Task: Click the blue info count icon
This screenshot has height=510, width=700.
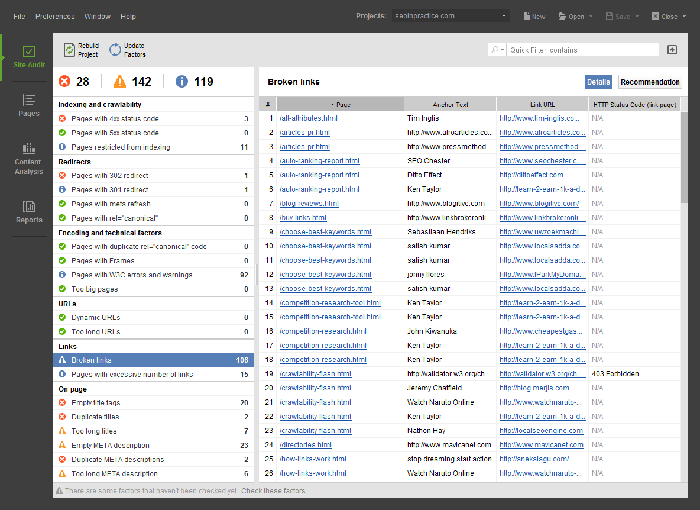Action: coord(182,82)
